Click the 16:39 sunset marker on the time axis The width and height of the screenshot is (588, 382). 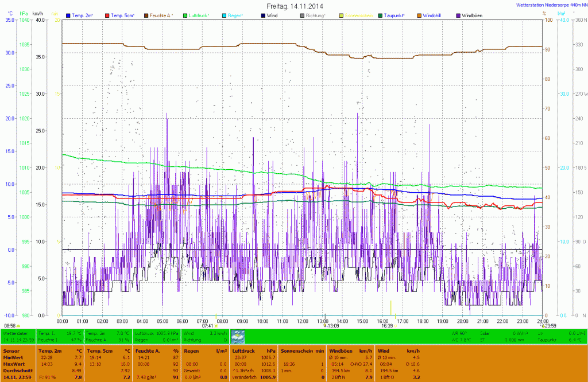386,326
